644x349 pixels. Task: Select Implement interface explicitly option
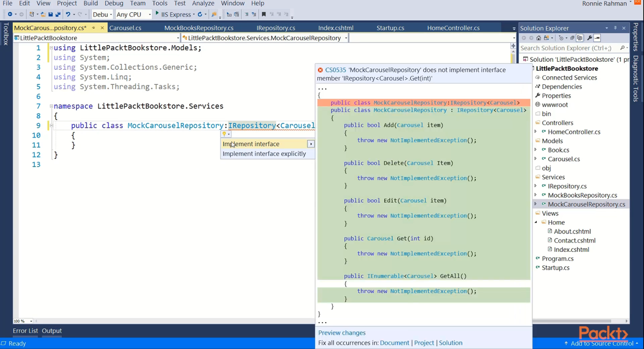[268, 154]
